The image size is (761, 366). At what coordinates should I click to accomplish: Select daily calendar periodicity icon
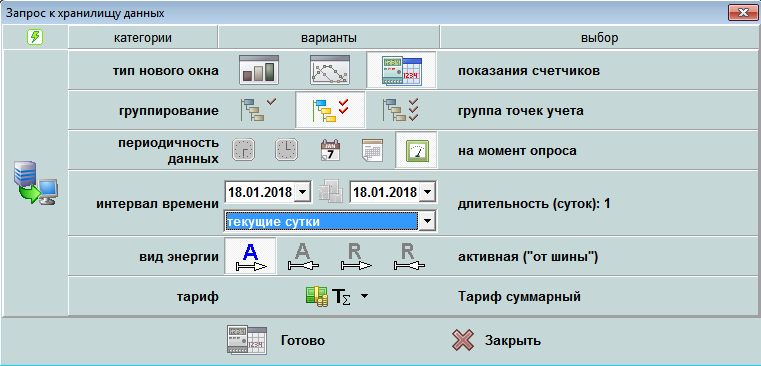tap(331, 150)
